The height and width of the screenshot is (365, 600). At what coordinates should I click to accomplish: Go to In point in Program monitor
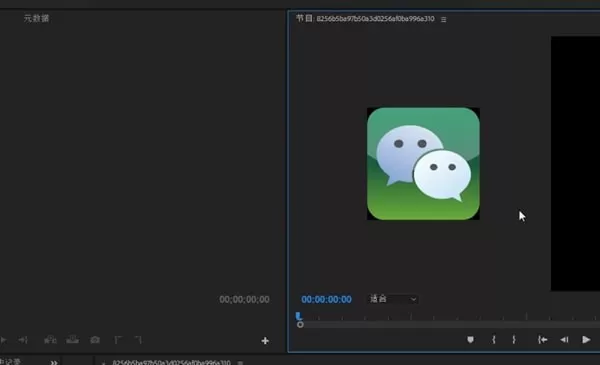[x=542, y=339]
